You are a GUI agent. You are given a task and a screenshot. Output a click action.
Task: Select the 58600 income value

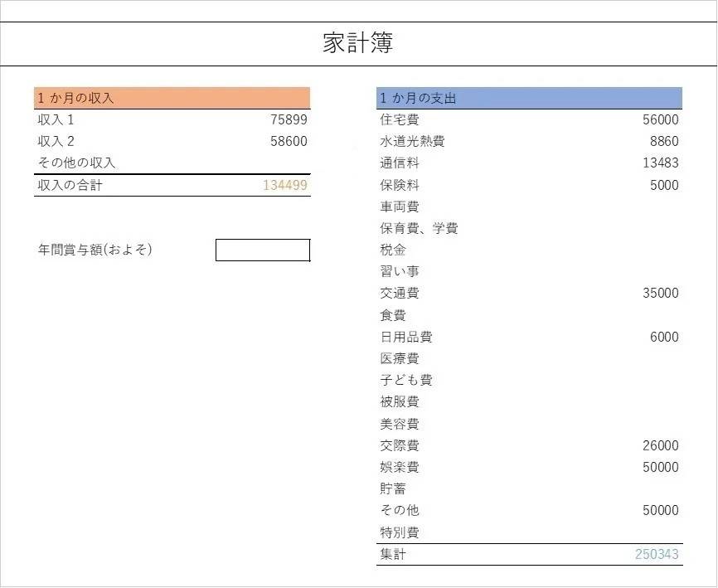click(289, 142)
